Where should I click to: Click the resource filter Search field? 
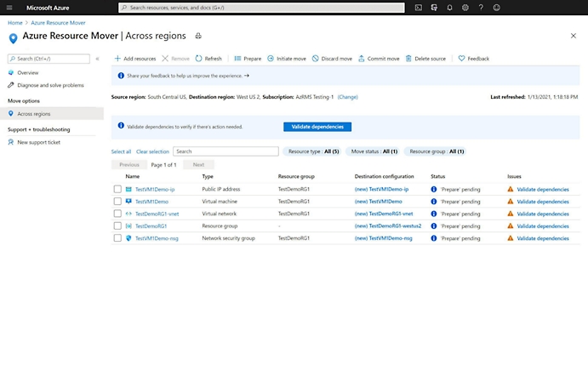tap(225, 151)
